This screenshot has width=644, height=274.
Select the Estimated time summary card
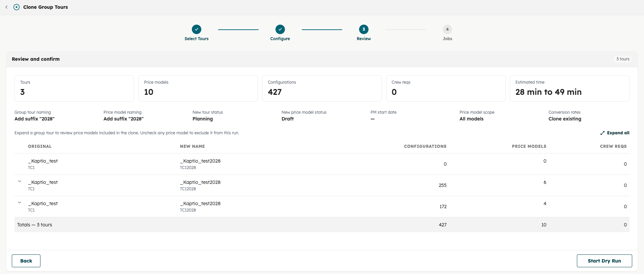(569, 88)
